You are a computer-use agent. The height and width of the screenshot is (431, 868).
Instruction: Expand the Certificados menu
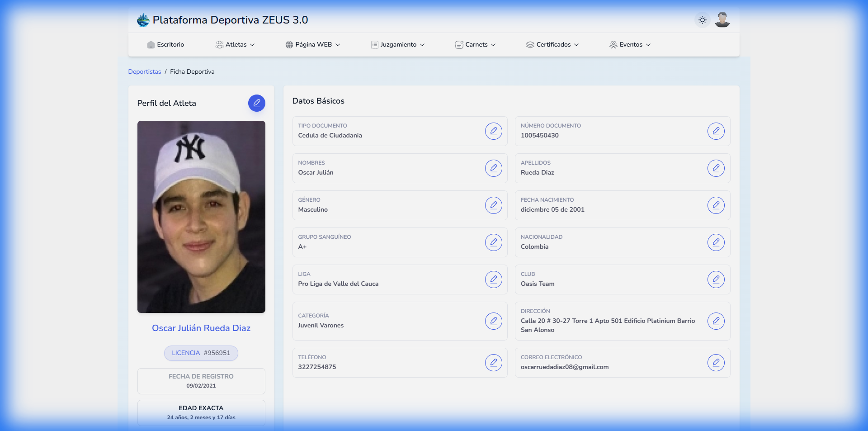[x=552, y=45]
